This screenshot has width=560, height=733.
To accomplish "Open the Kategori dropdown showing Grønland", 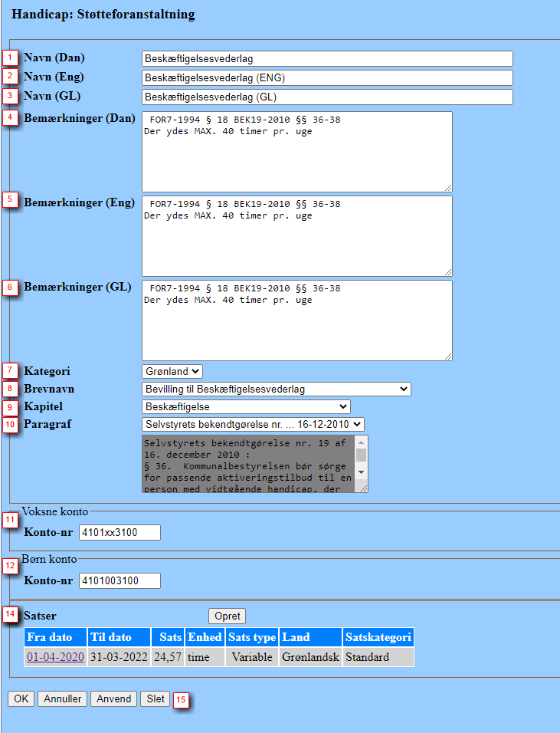I will [x=172, y=372].
